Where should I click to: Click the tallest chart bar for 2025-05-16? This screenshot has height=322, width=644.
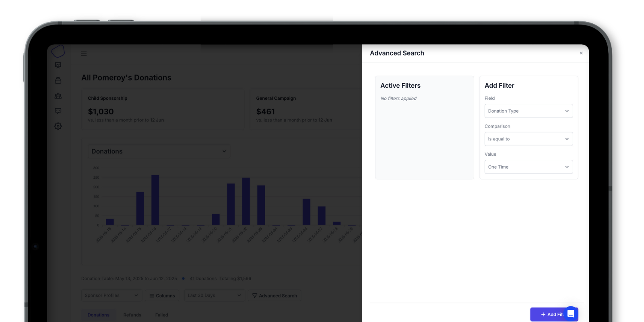[x=155, y=200]
